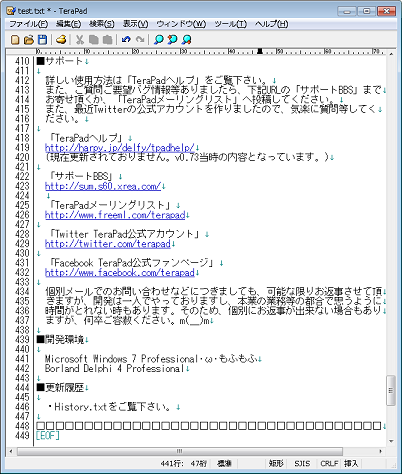
Task: Open the ウィンドウ(W) menu
Action: [181, 24]
